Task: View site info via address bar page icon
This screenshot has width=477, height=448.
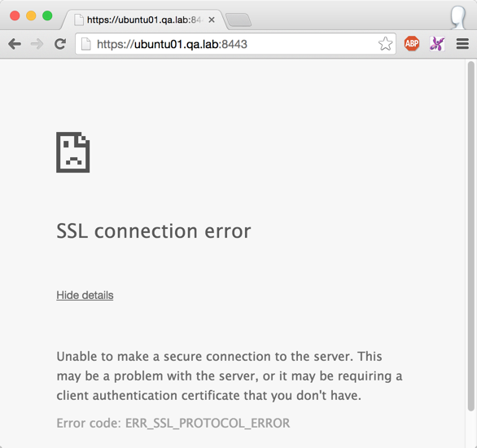Action: pos(86,44)
